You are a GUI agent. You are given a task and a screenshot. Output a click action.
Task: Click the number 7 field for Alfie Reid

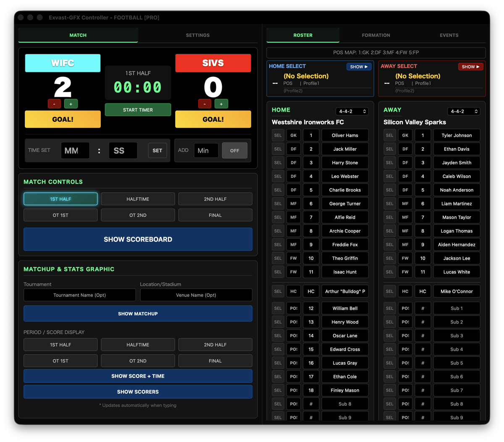pyautogui.click(x=311, y=217)
